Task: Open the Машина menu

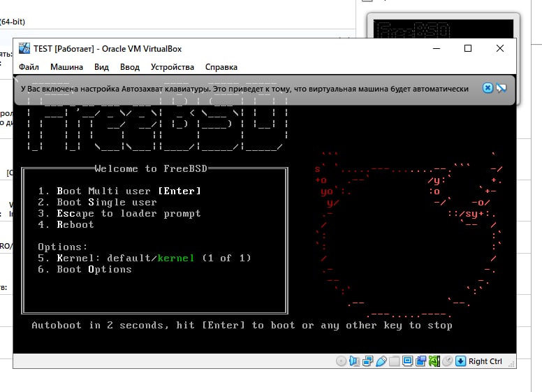Action: click(67, 67)
